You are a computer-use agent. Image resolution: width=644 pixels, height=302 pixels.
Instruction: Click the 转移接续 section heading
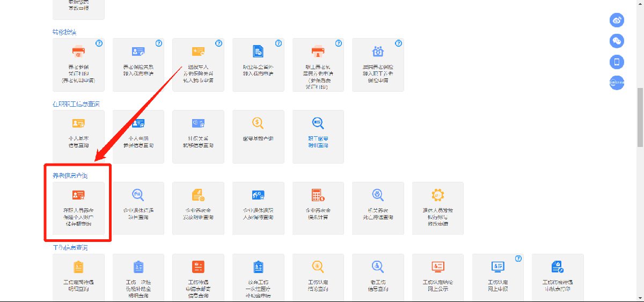click(x=64, y=32)
